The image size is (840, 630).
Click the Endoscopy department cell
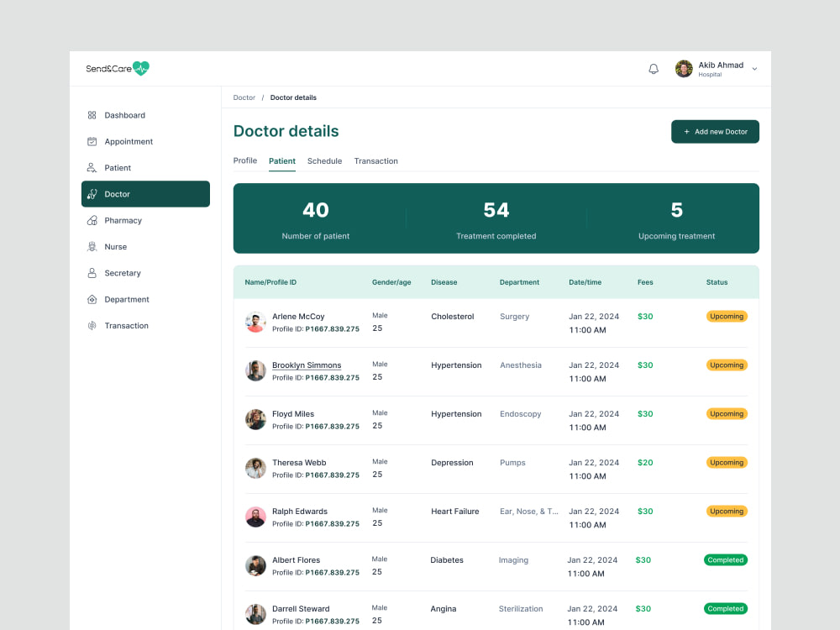pos(521,414)
